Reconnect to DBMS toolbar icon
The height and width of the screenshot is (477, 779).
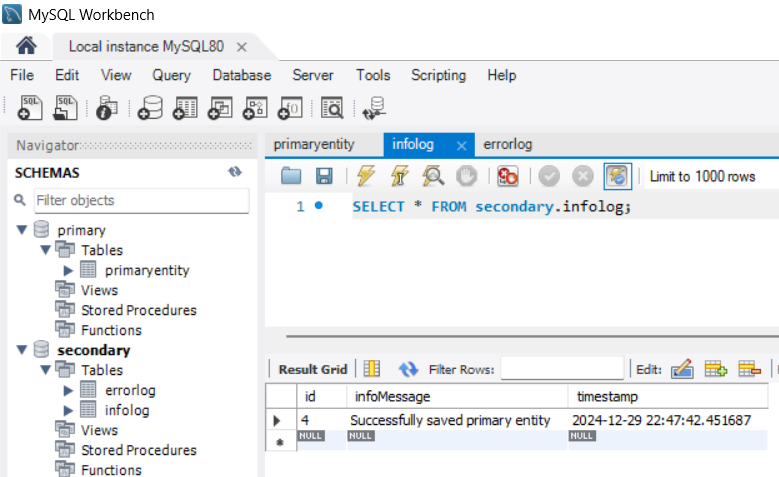[x=374, y=108]
